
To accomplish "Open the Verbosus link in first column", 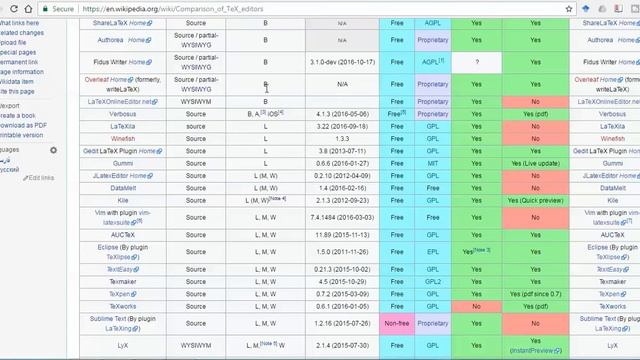I will point(122,114).
